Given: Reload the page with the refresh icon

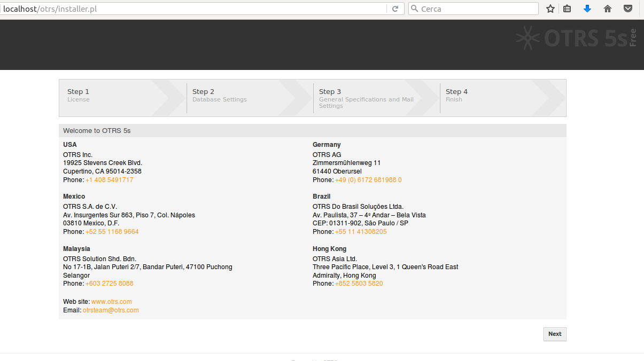Looking at the screenshot, I should [x=395, y=9].
